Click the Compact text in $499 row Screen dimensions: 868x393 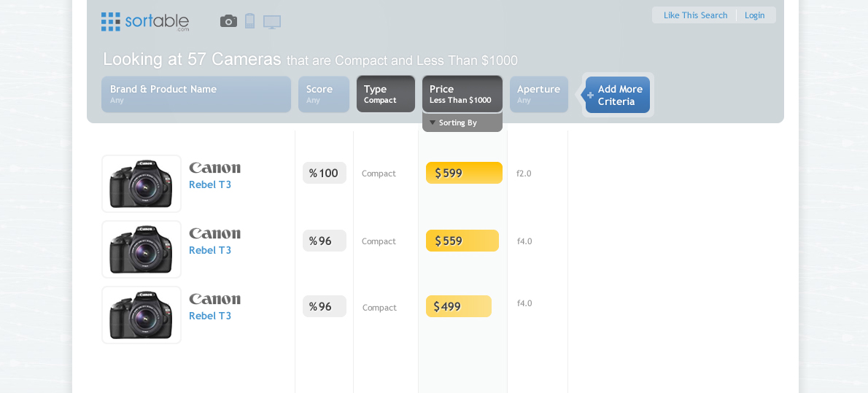[380, 308]
